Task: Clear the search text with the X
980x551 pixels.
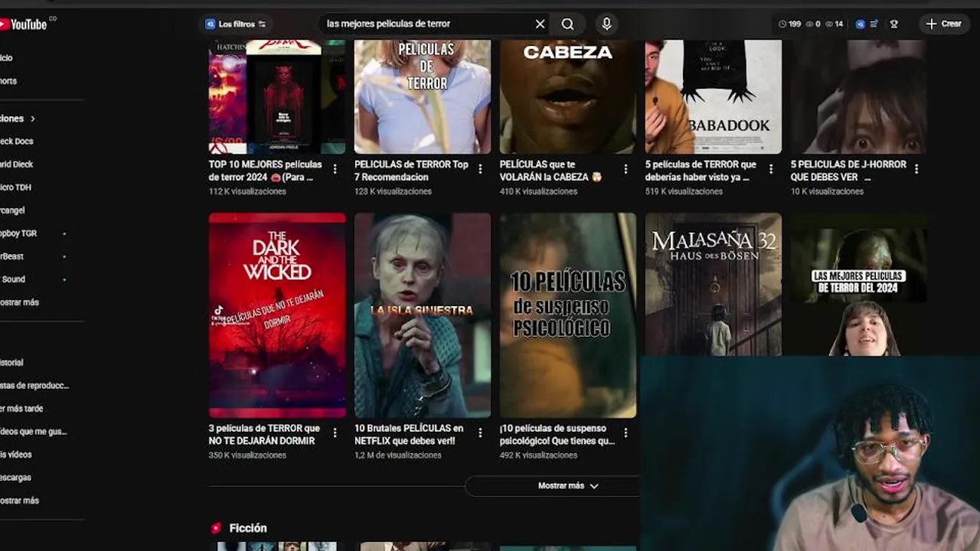Action: pos(540,24)
